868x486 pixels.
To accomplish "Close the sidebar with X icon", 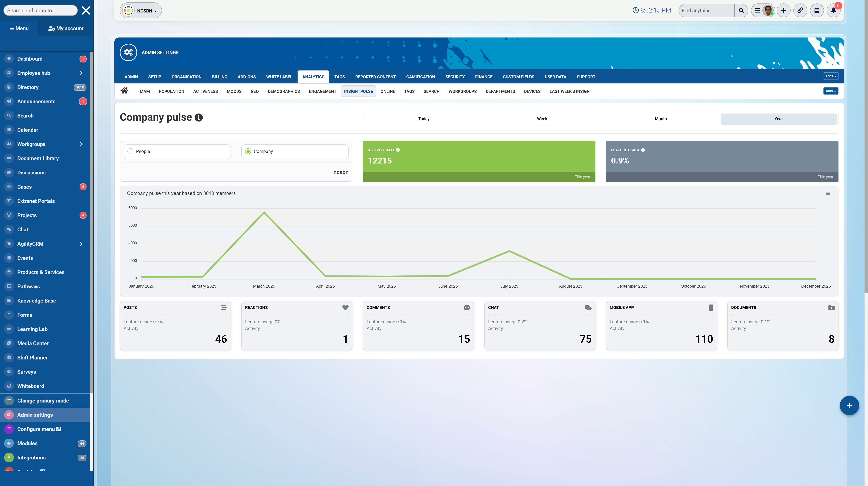I will (86, 10).
